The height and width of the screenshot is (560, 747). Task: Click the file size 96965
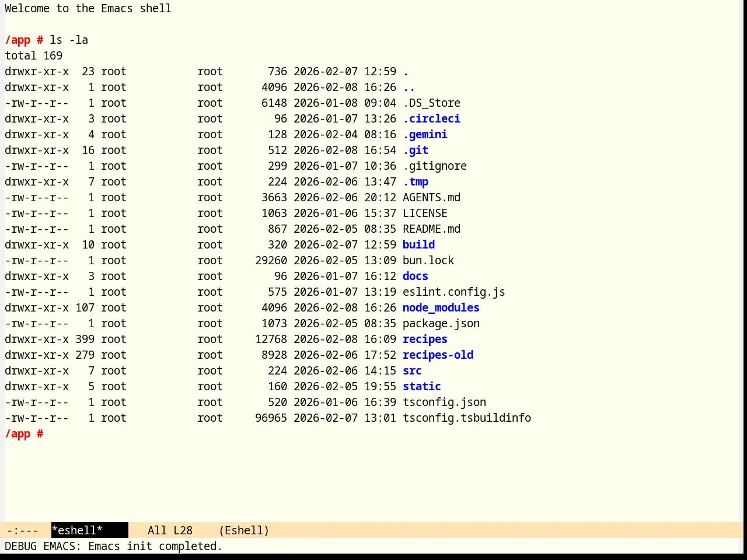pyautogui.click(x=271, y=418)
